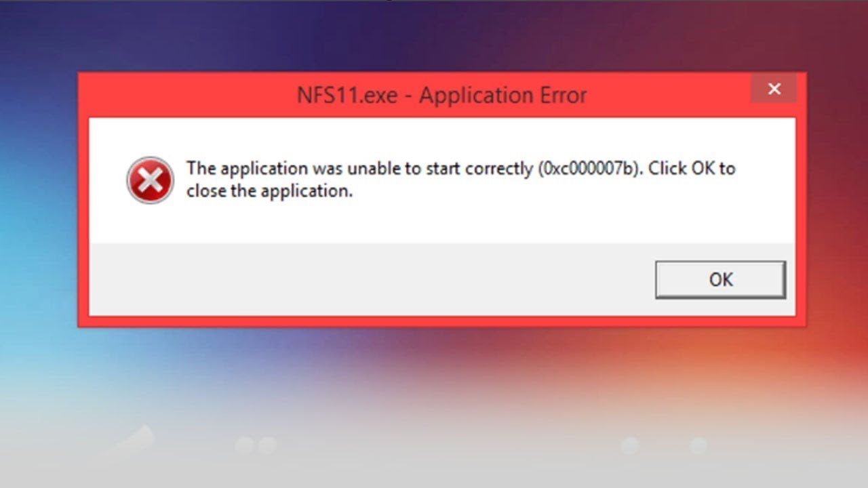Click the 'close the application.' text line
868x488 pixels.
pos(270,191)
